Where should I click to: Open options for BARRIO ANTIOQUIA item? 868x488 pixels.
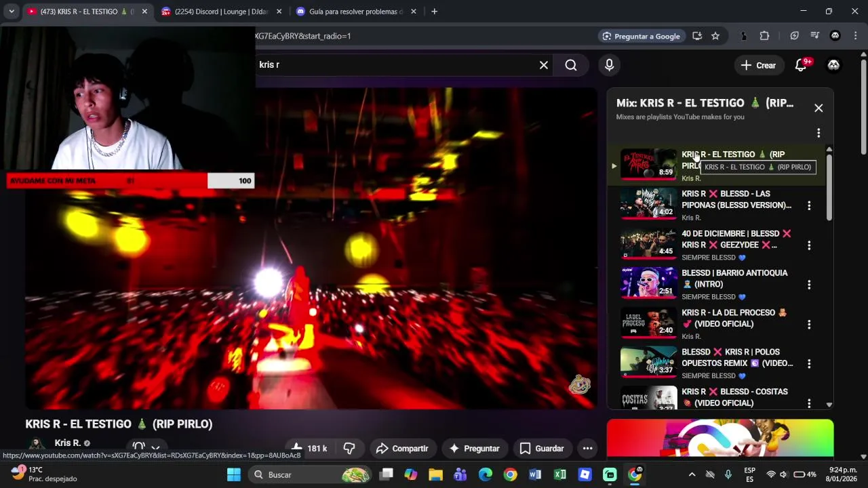click(809, 285)
